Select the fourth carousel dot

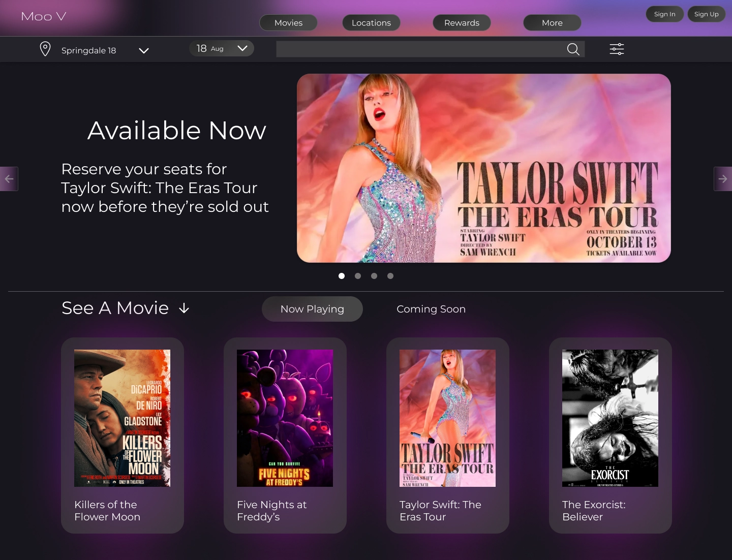tap(390, 276)
